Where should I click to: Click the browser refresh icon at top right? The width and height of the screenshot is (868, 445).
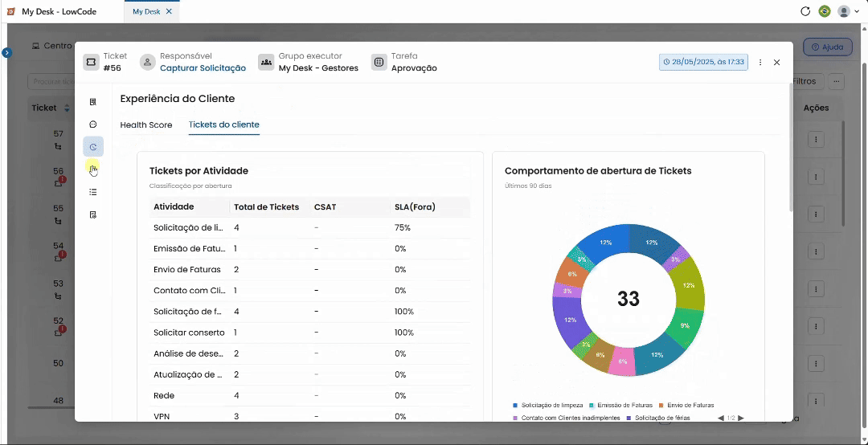(x=805, y=11)
